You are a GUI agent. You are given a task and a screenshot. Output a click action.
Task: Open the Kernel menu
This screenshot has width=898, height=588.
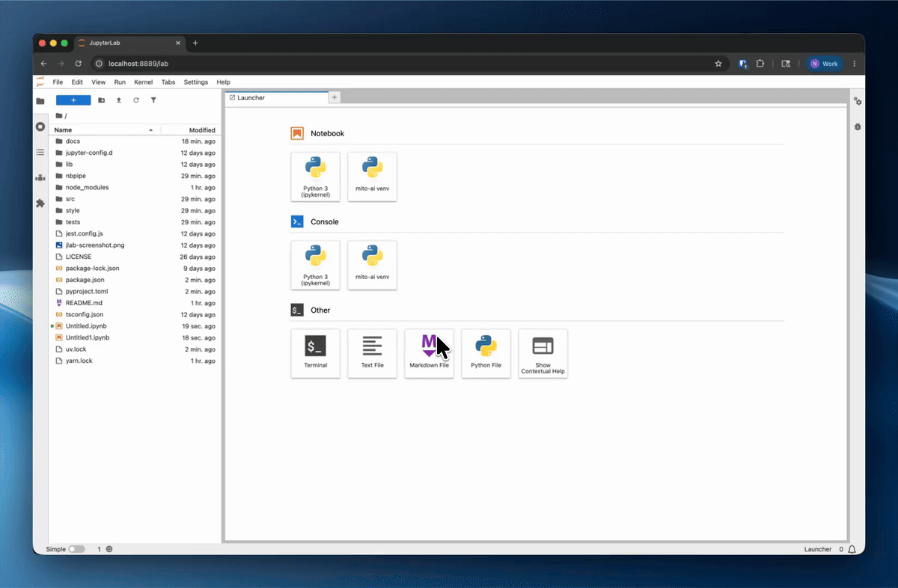pyautogui.click(x=143, y=82)
